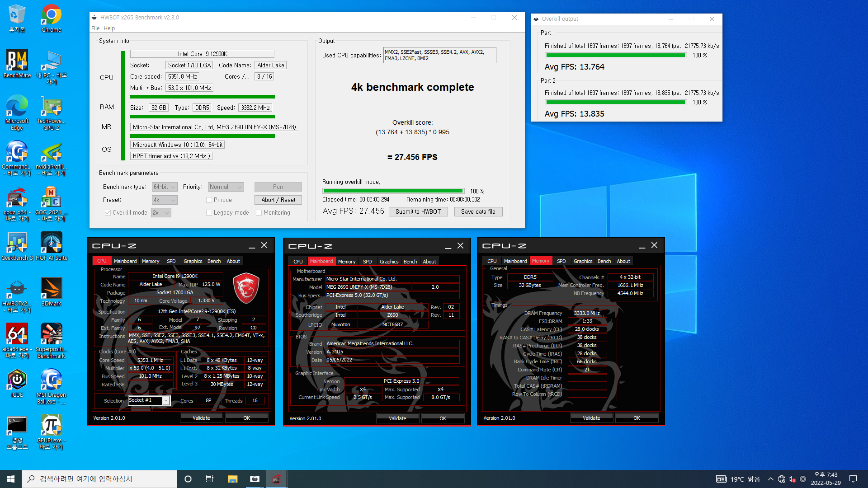This screenshot has width=868, height=488.
Task: Open the TechPowerUp GPU-Z shortcut
Action: 51,113
